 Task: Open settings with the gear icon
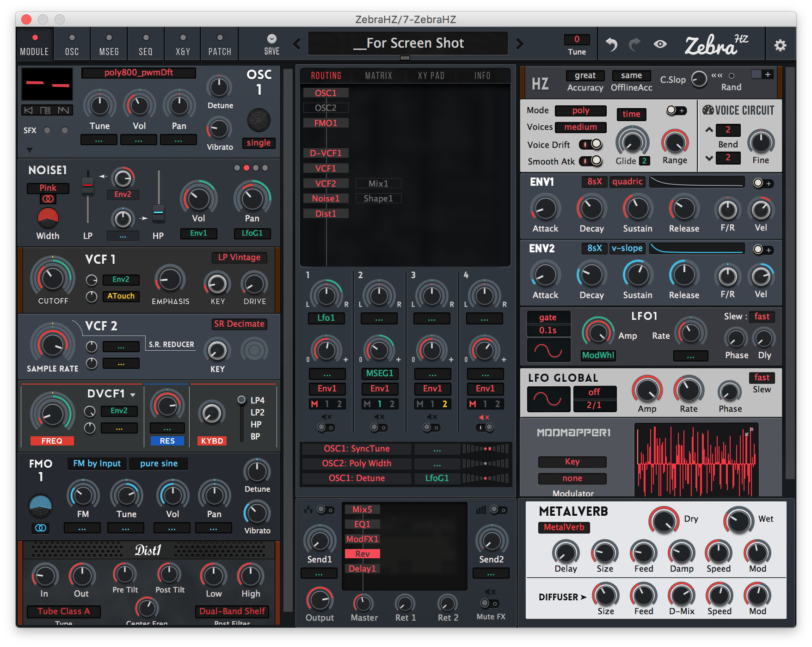[x=780, y=45]
